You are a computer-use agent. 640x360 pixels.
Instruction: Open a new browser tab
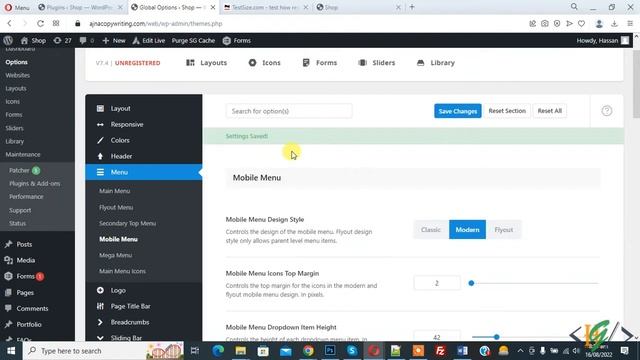pyautogui.click(x=412, y=7)
